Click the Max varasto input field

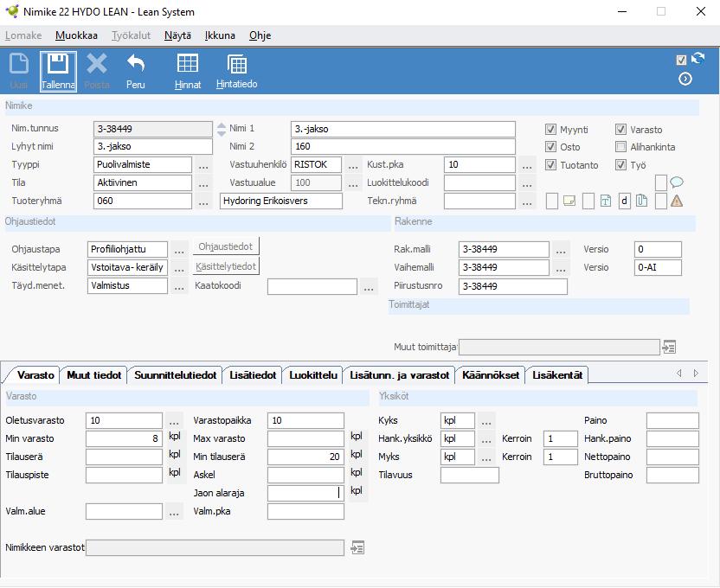pyautogui.click(x=305, y=438)
